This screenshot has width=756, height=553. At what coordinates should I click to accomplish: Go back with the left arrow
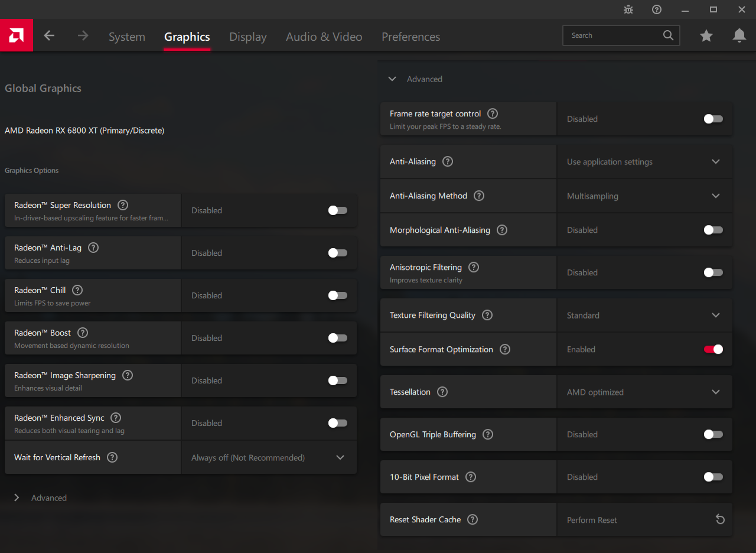(49, 35)
